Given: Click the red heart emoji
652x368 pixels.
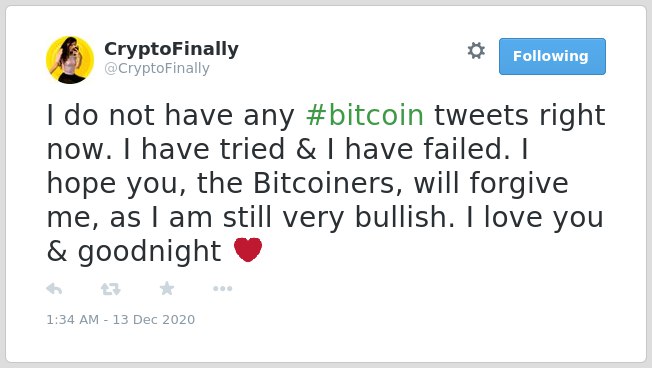Looking at the screenshot, I should tap(248, 249).
